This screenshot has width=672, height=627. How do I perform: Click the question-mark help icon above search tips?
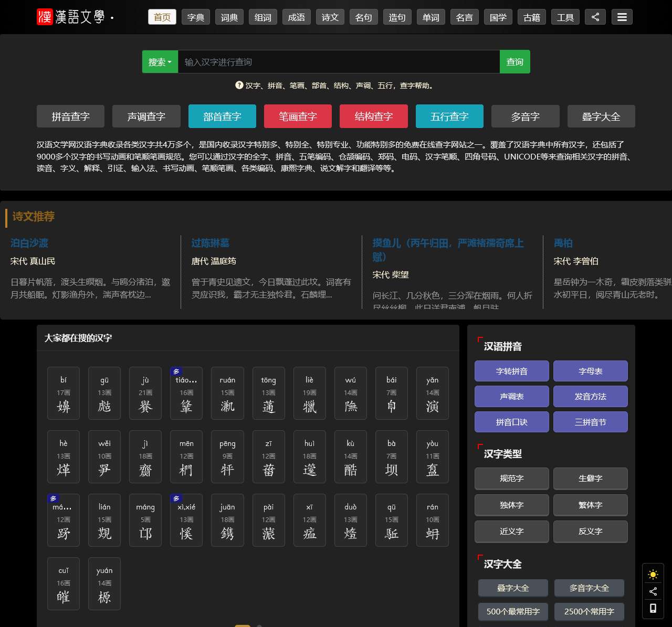coord(239,85)
